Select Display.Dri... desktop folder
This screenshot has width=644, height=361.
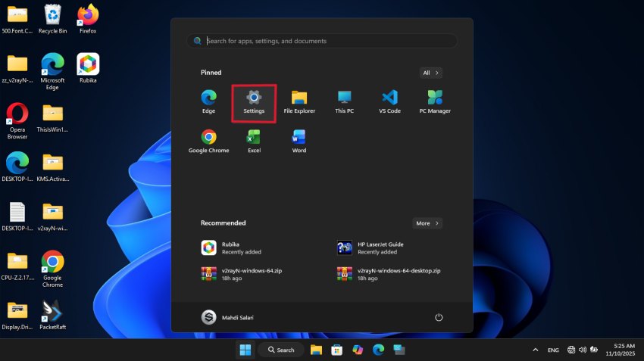tap(17, 315)
